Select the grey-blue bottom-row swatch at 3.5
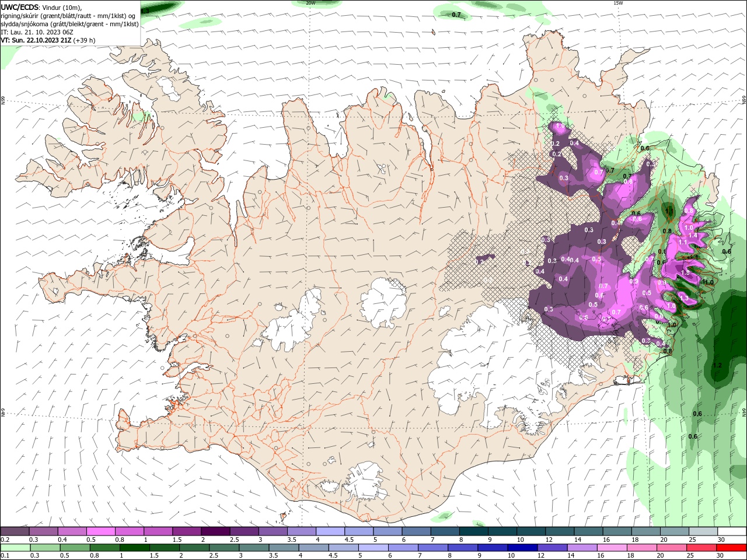Screen dimensions: 747x560 (x=284, y=548)
